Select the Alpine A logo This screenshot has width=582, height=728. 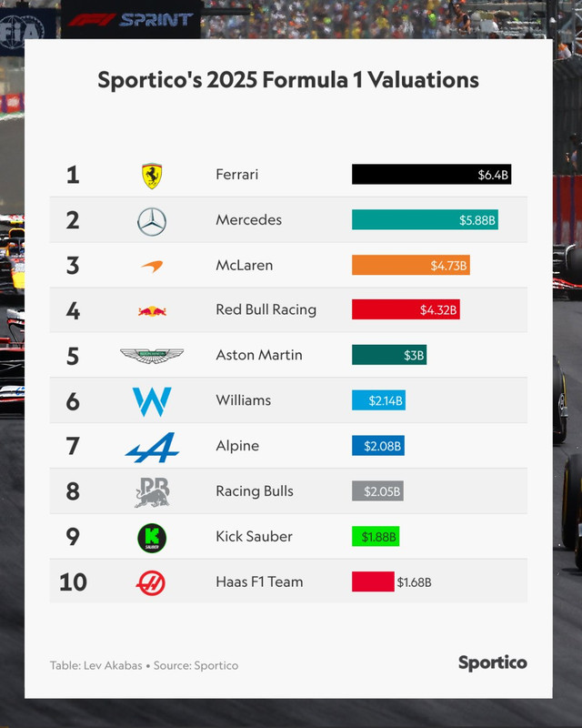click(152, 447)
